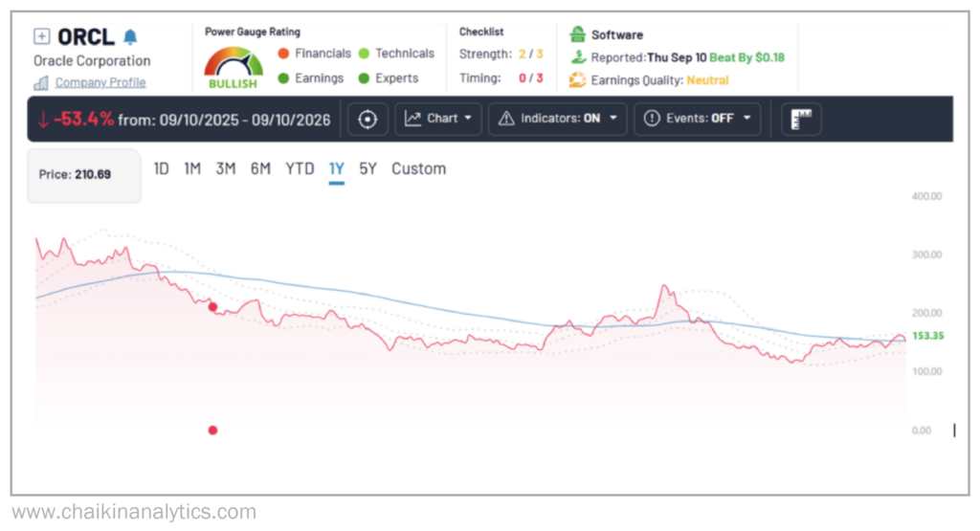Image resolution: width=980 pixels, height=531 pixels.
Task: Click the ORCL ticker symbol
Action: point(86,37)
